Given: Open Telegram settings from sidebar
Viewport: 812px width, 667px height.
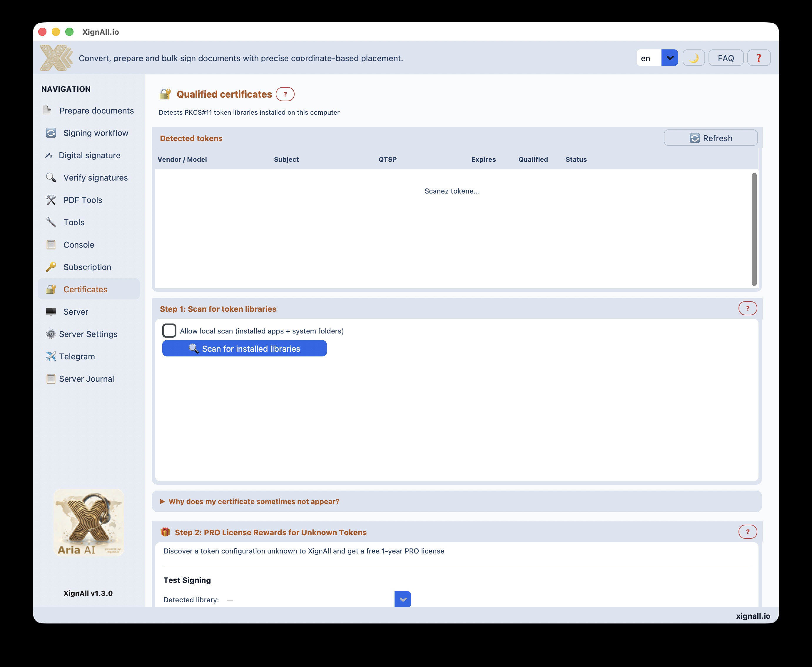Looking at the screenshot, I should pos(89,356).
